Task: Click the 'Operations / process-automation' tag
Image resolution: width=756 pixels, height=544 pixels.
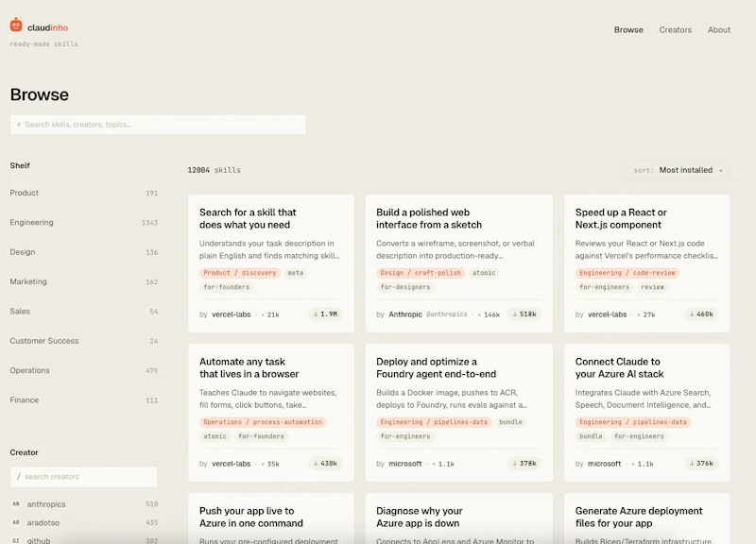Action: tap(263, 422)
